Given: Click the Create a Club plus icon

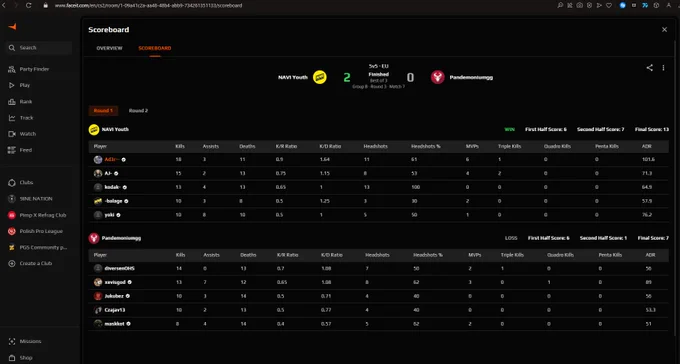Looking at the screenshot, I should [12, 263].
